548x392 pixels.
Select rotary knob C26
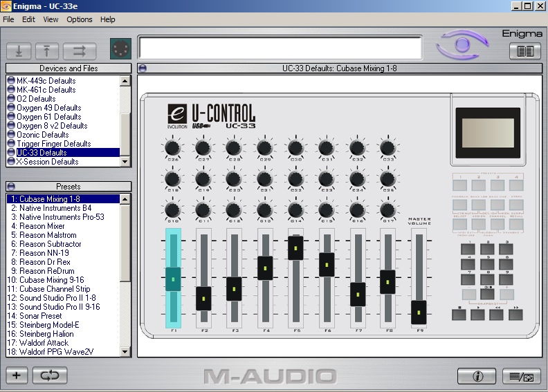(173, 148)
